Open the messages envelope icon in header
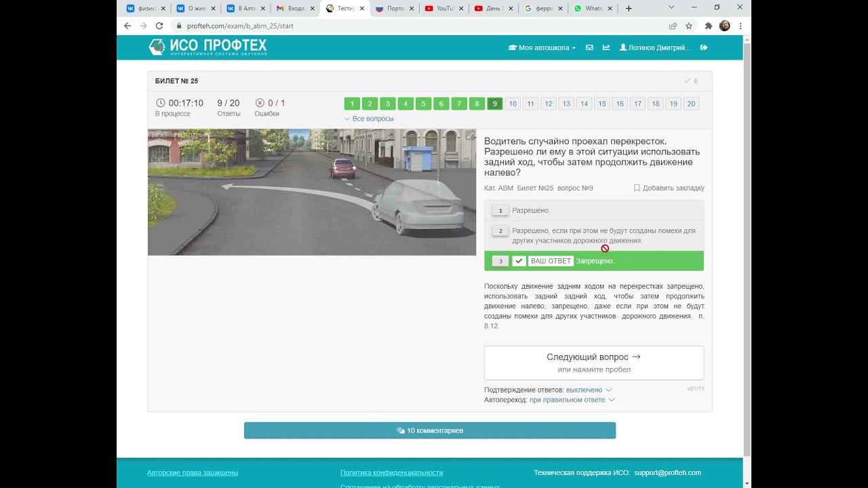868x488 pixels. pos(589,47)
